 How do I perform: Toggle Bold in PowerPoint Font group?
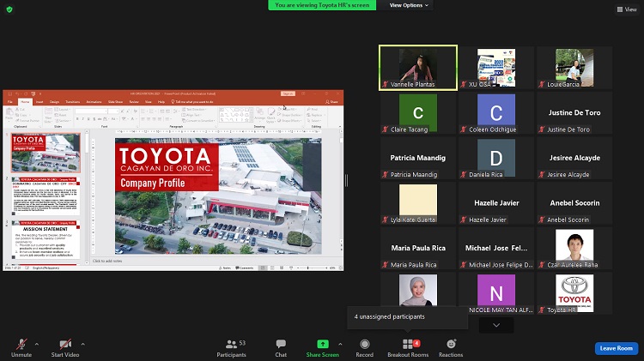(x=77, y=119)
